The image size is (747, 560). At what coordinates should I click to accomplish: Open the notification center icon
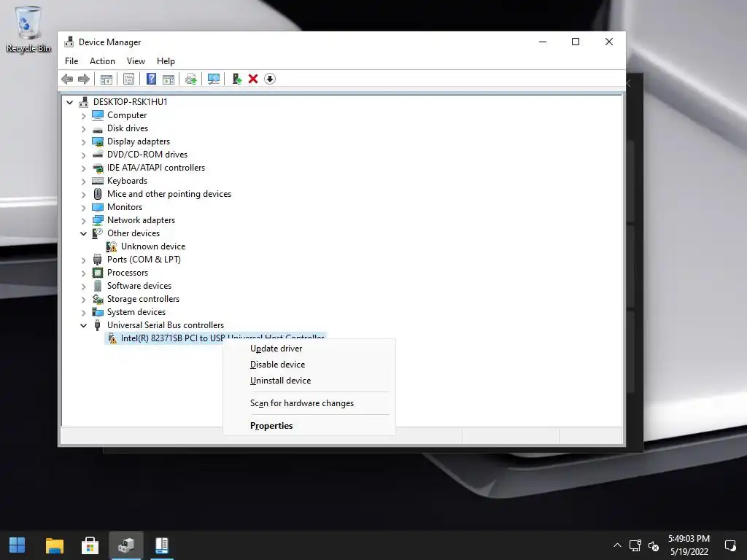(730, 545)
